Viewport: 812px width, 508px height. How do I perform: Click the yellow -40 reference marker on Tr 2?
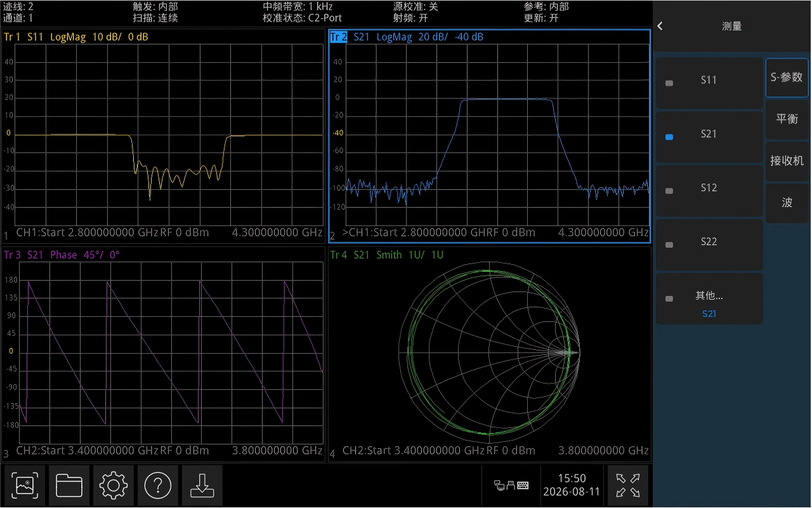[x=337, y=133]
